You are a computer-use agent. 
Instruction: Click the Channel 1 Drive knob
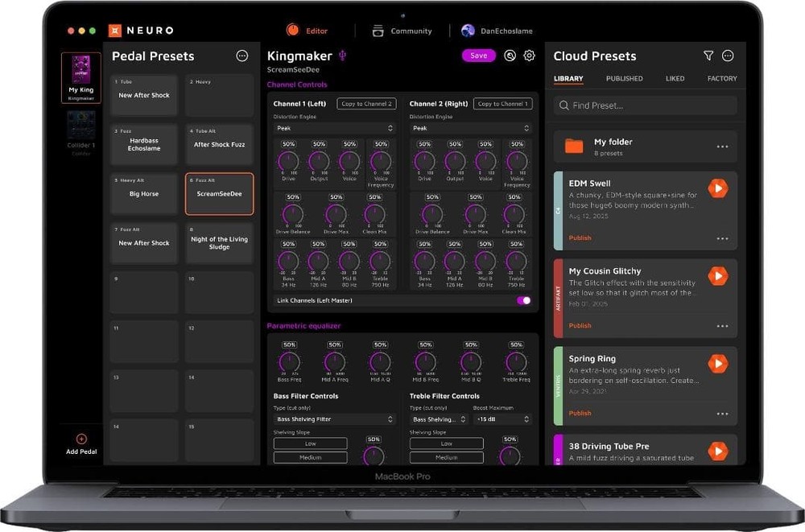[x=288, y=161]
